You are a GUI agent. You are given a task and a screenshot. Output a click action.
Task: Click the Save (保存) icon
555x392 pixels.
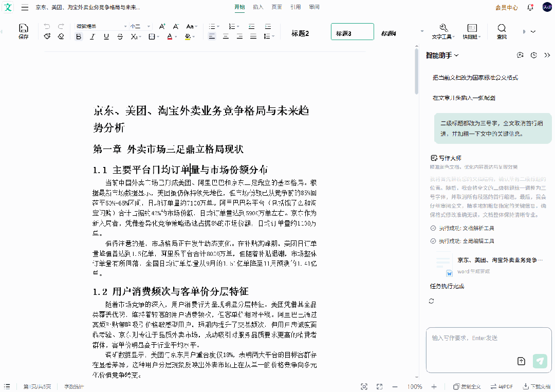(x=24, y=31)
